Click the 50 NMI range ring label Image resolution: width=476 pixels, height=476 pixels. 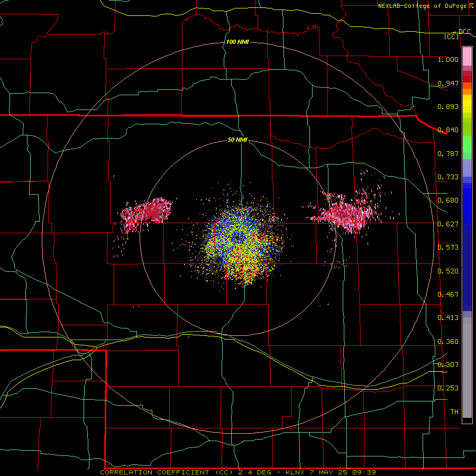[x=237, y=140]
